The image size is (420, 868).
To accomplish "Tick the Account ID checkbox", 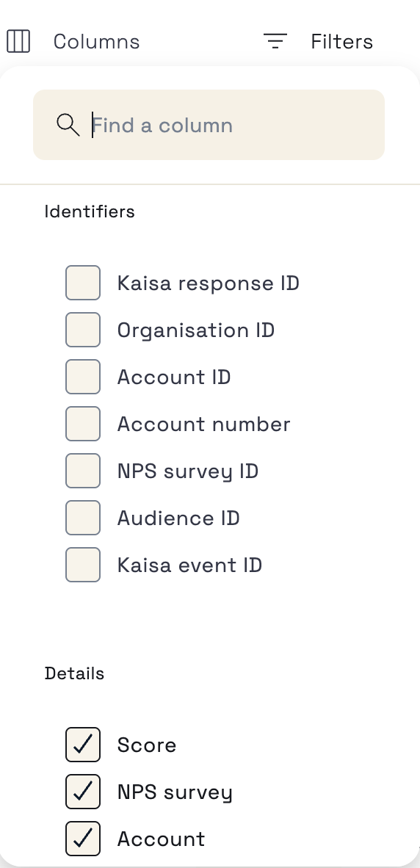I will [83, 377].
